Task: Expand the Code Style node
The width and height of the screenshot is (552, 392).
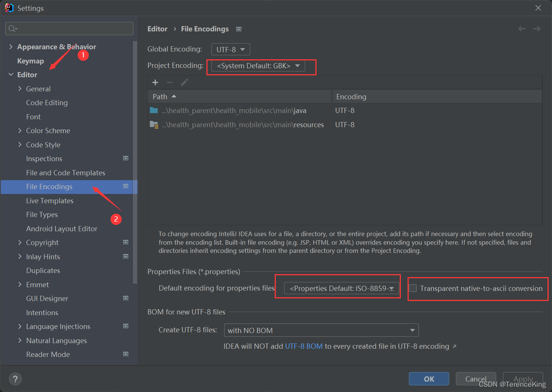Action: 20,145
